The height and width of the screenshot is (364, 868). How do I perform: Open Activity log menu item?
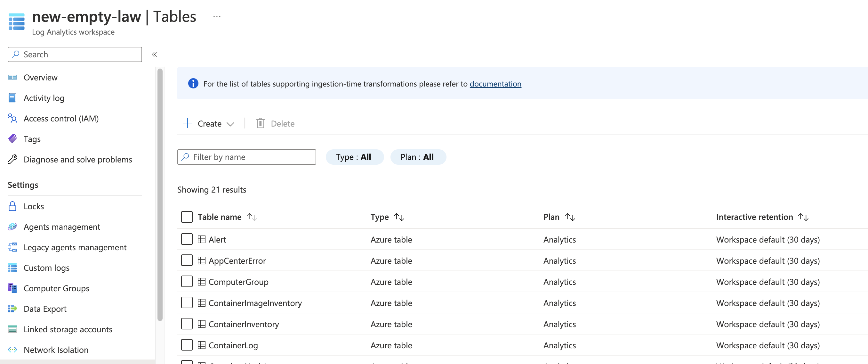[44, 98]
